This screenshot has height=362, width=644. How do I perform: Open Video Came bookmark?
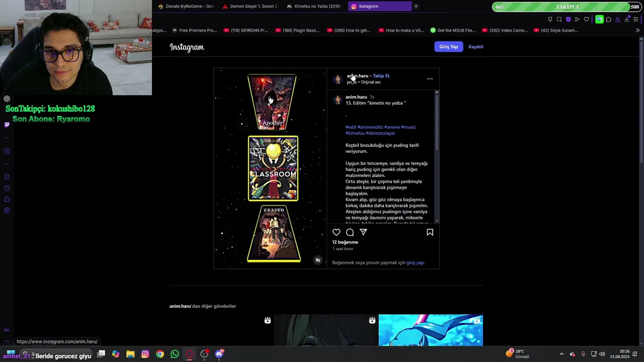point(505,30)
